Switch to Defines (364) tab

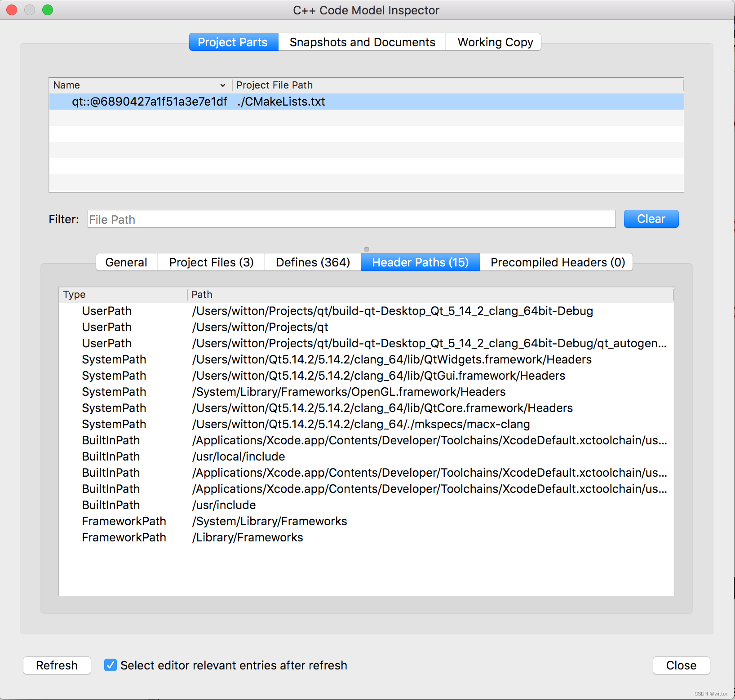point(313,262)
